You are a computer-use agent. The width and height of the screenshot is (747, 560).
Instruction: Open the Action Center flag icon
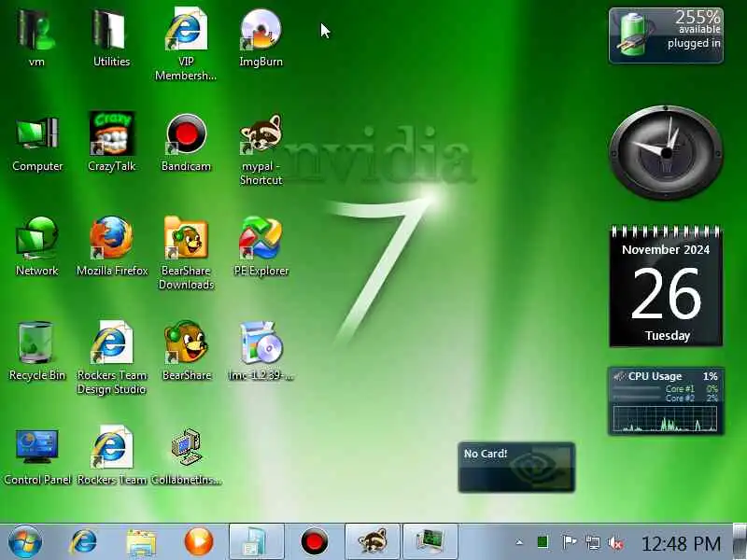569,542
